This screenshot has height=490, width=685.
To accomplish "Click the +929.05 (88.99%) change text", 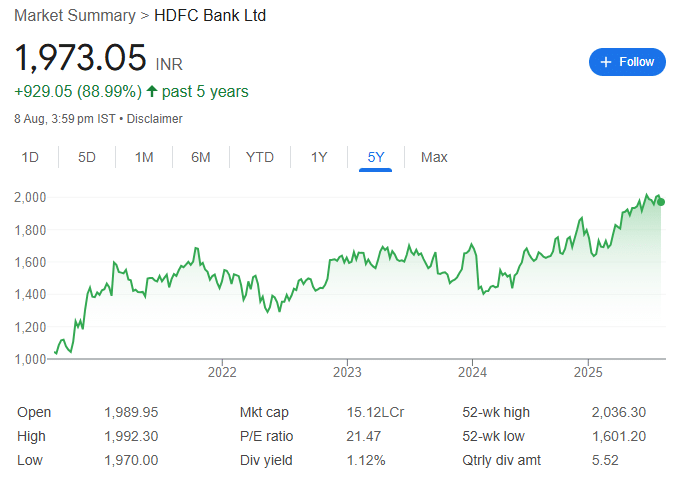I will point(78,92).
